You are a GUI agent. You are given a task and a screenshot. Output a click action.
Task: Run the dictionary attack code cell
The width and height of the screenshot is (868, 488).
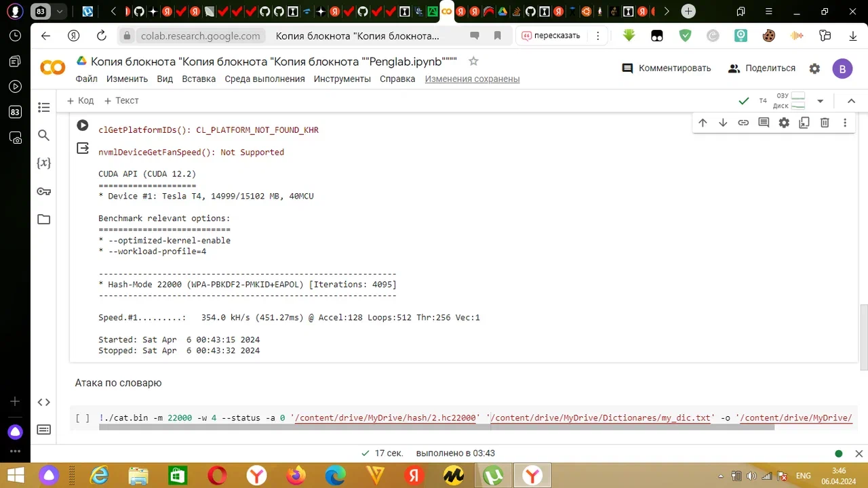(x=82, y=418)
